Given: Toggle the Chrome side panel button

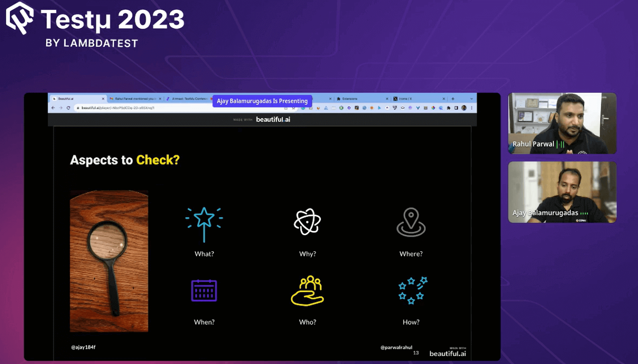Looking at the screenshot, I should [x=456, y=108].
